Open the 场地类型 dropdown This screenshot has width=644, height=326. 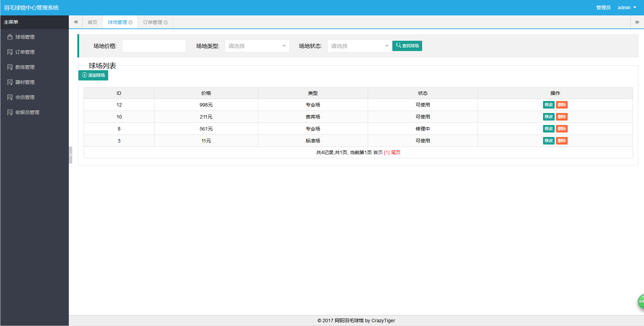257,46
